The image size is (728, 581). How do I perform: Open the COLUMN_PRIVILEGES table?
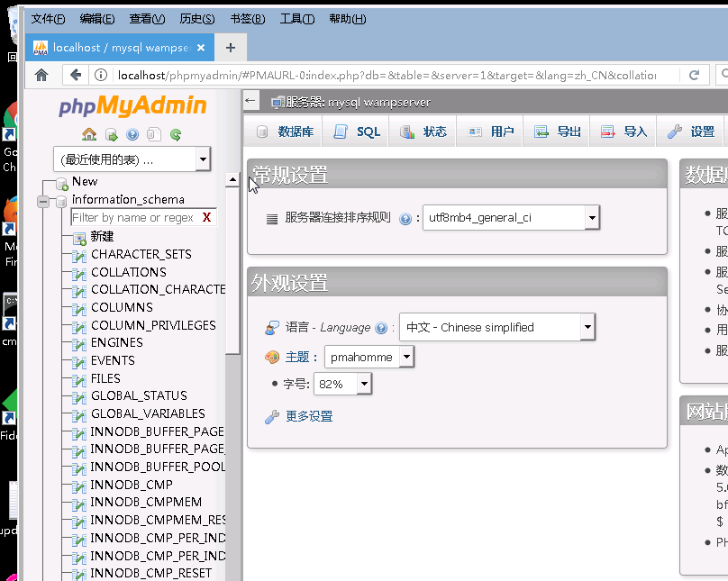tap(153, 325)
